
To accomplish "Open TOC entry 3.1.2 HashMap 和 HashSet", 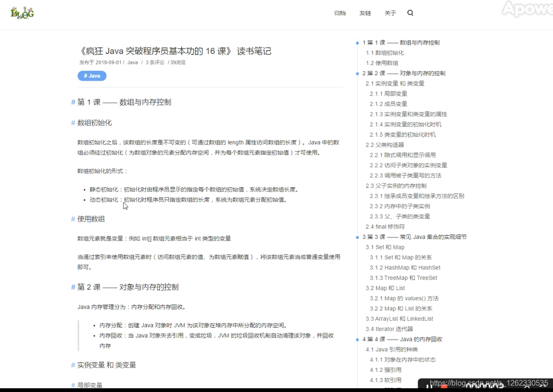I will 405,268.
